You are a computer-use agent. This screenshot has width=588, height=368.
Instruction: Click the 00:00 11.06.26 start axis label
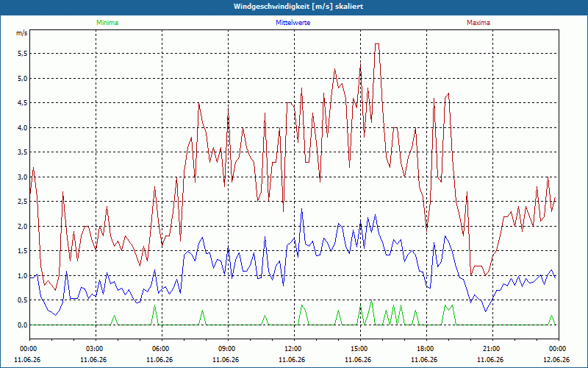coord(27,354)
